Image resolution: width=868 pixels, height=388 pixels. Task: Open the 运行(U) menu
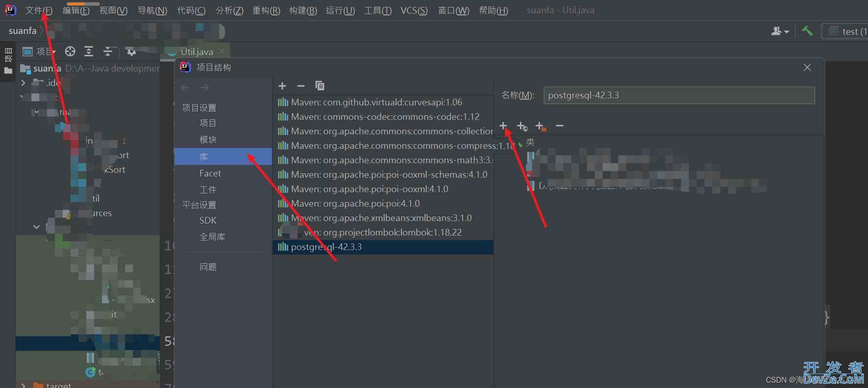(x=340, y=10)
